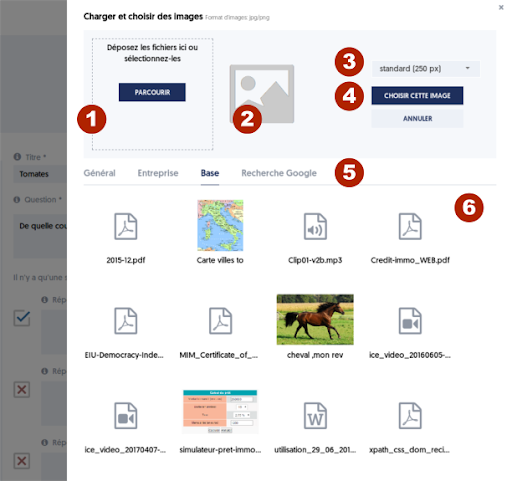Switch to the Général tab
The image size is (512, 481).
tap(99, 173)
